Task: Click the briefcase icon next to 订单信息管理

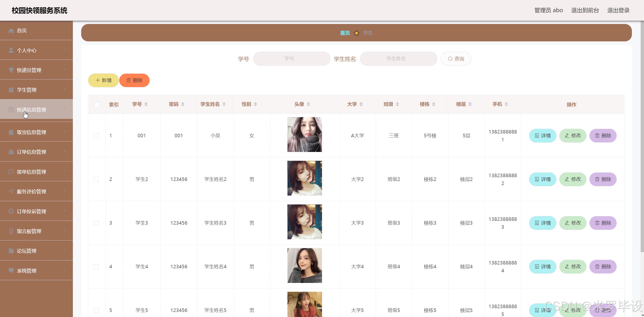Action: [x=11, y=152]
